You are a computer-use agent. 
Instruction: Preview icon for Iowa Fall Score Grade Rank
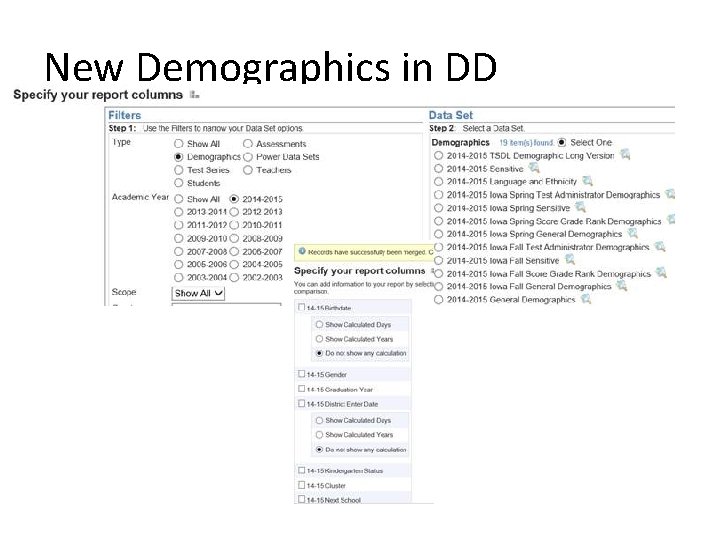tap(661, 272)
